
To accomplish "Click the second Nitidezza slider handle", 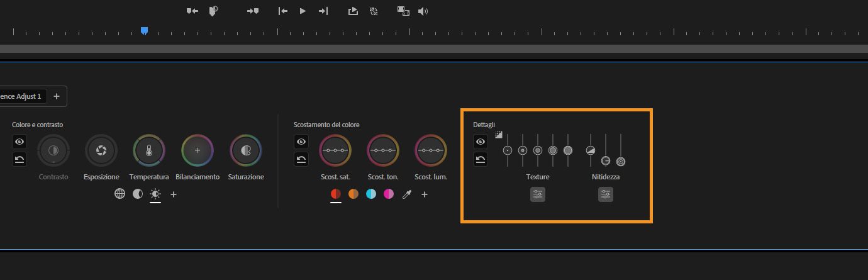I will [606, 160].
